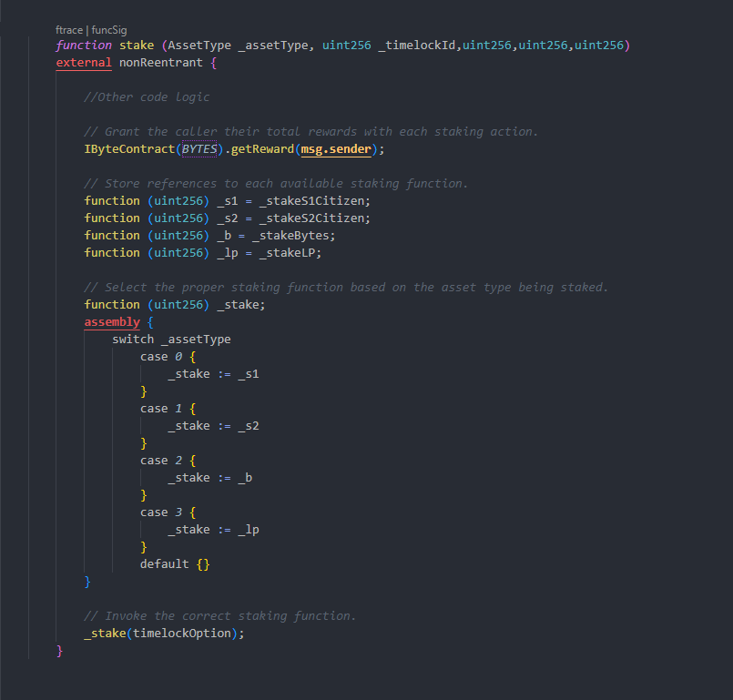Click the '_stake := _s2' assignment
Screen dimensions: 733x700
click(214, 426)
